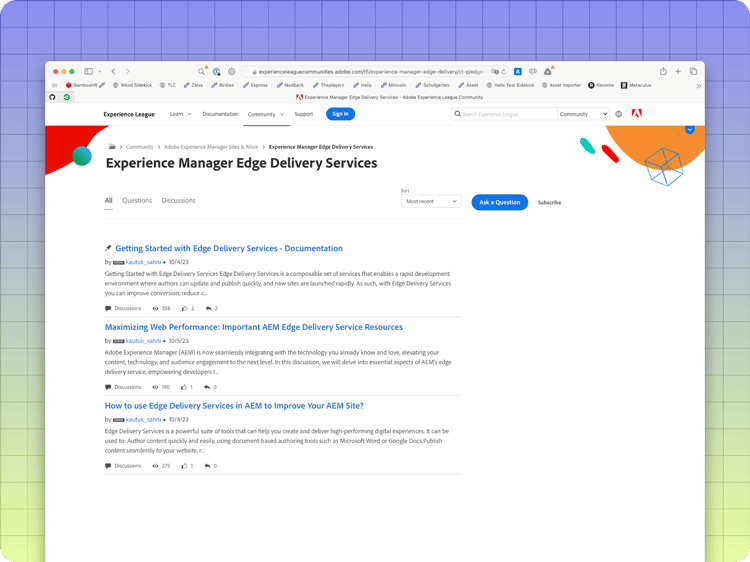
Task: Click the Adobe logo in site header
Action: click(x=637, y=114)
